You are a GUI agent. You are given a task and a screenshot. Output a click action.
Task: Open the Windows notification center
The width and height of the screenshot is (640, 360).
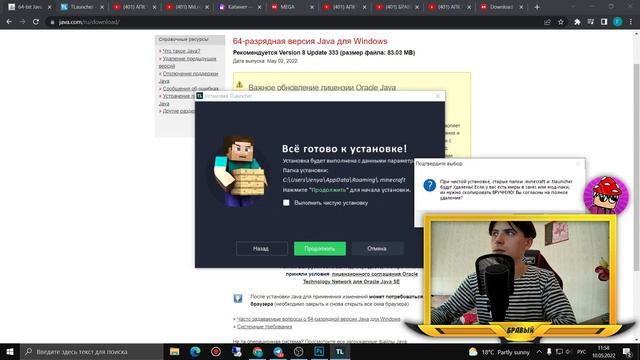coord(627,352)
